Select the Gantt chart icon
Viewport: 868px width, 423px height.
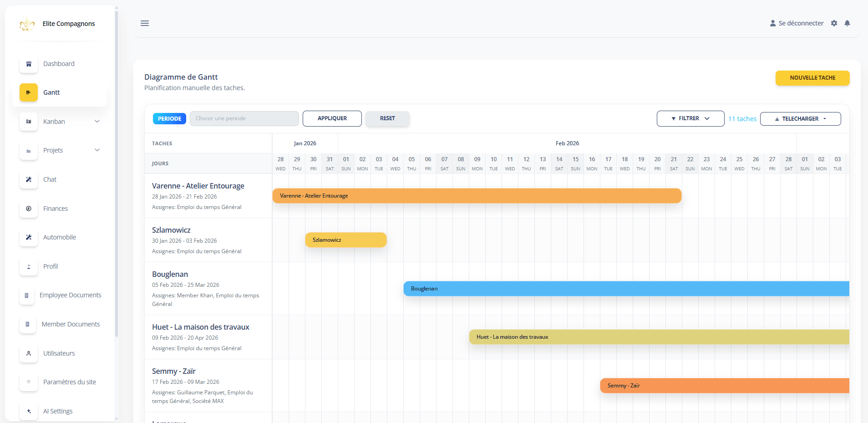pos(29,92)
